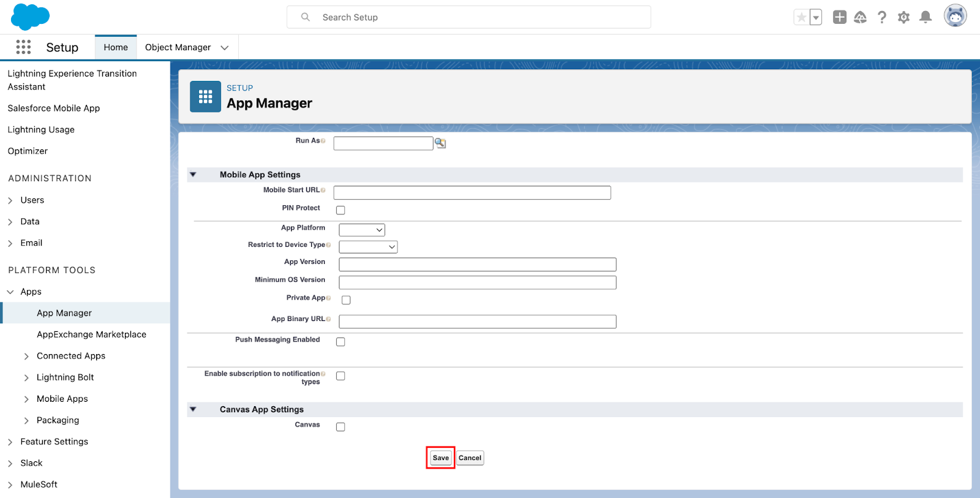Screen dimensions: 980x498
Task: Open the user profile avatar
Action: pos(956,16)
